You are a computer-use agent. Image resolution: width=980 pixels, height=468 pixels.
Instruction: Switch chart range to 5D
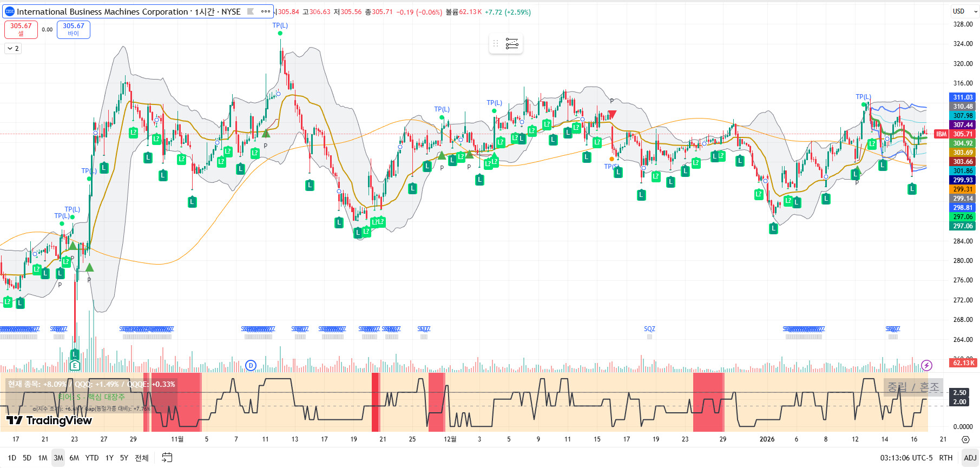(x=27, y=458)
